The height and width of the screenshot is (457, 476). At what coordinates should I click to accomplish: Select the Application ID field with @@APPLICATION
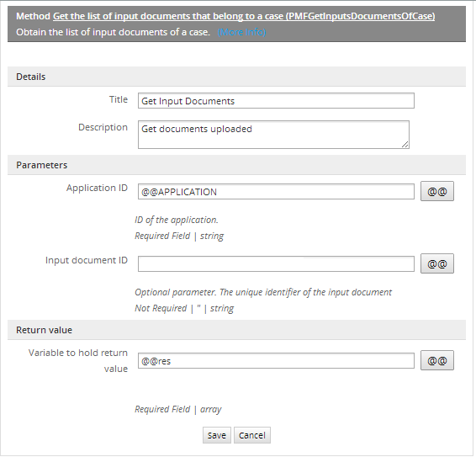(276, 191)
